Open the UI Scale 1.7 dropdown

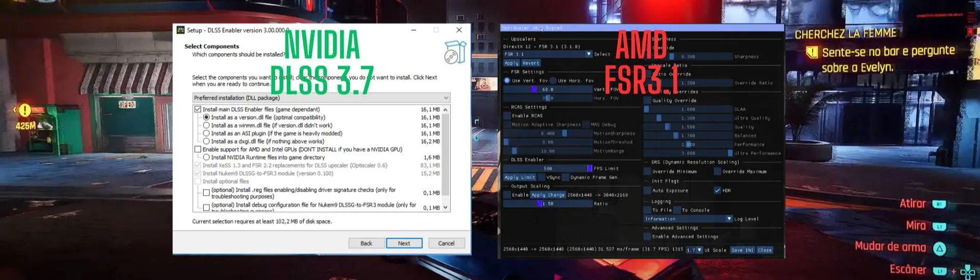coord(694,250)
